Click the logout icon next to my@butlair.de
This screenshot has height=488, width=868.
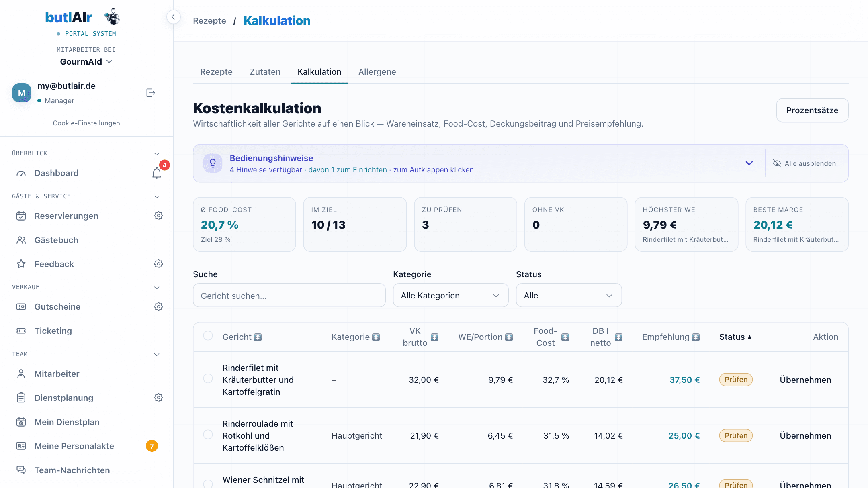point(150,93)
